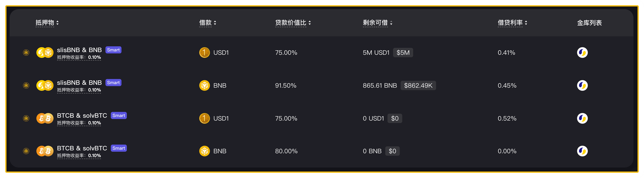This screenshot has height=178, width=644.
Task: Click BNB chain icon left of first row
Action: [x=26, y=53]
